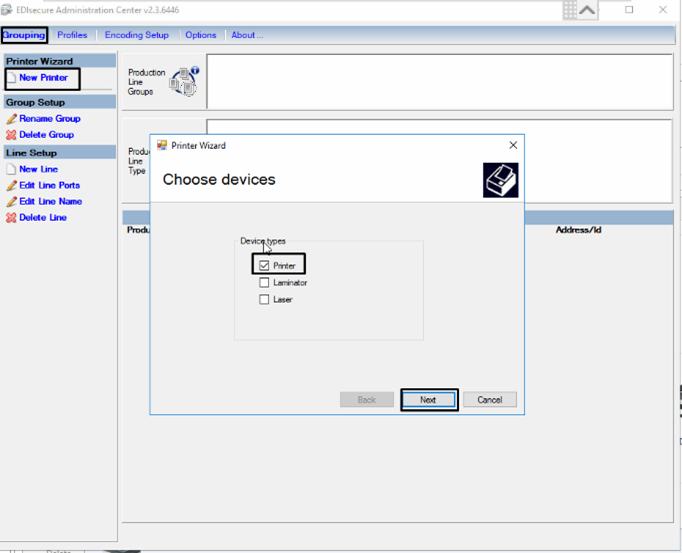Click the Edit Line Ports pencil icon
The height and width of the screenshot is (553, 682).
coord(11,186)
